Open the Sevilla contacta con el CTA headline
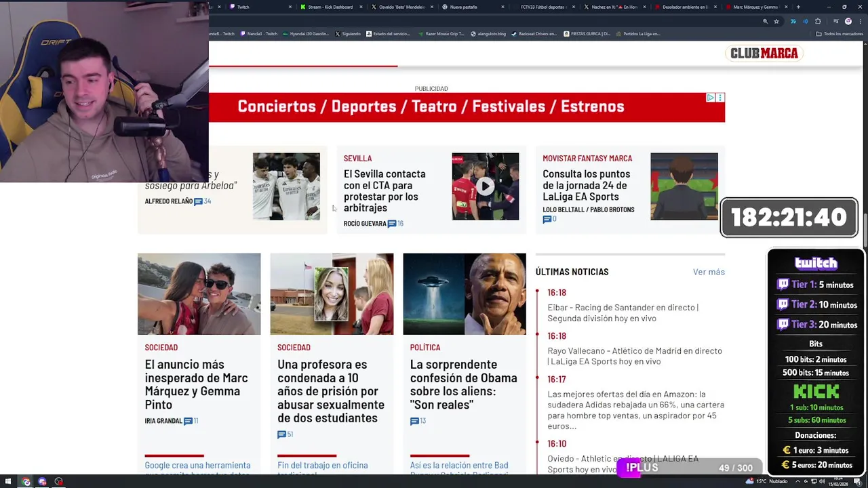Viewport: 868px width, 488px height. coord(384,190)
